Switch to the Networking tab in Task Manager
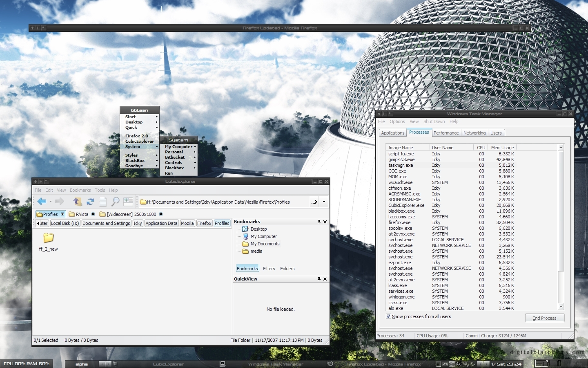Image resolution: width=588 pixels, height=368 pixels. coord(474,133)
